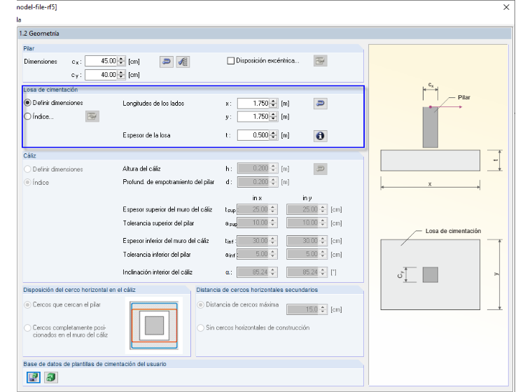This screenshot has width=532, height=392.
Task: Choose Cercos completamente posicionados en el muro
Action: click(x=28, y=328)
